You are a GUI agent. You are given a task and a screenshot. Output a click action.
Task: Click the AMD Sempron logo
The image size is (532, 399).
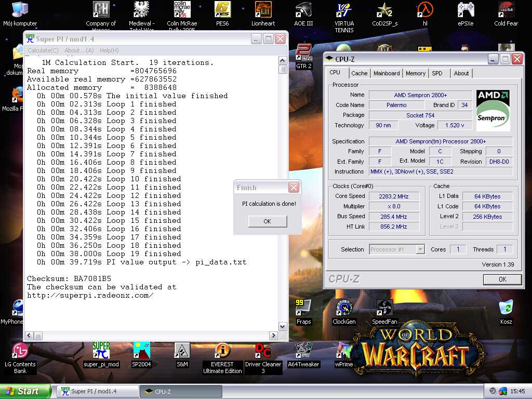pos(493,111)
